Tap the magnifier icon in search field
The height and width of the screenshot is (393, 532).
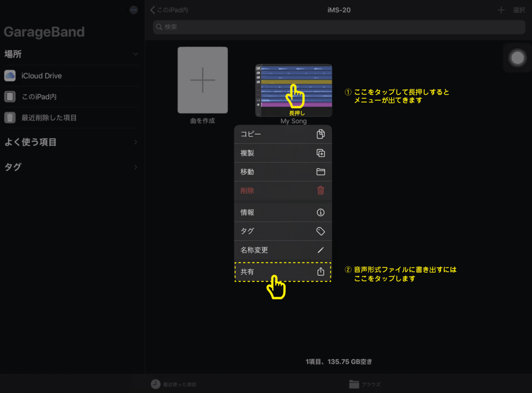click(x=159, y=27)
